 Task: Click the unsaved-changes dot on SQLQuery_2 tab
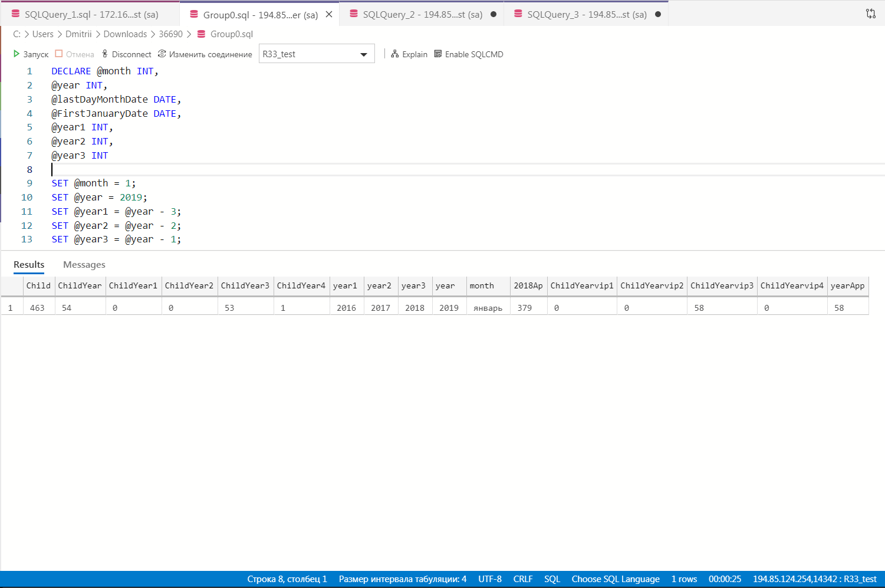click(494, 14)
